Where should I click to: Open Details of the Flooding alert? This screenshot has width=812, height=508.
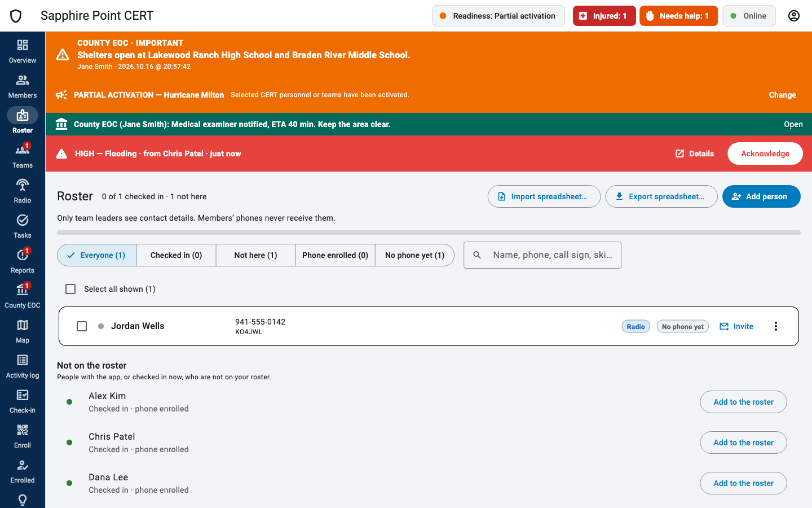coord(695,154)
